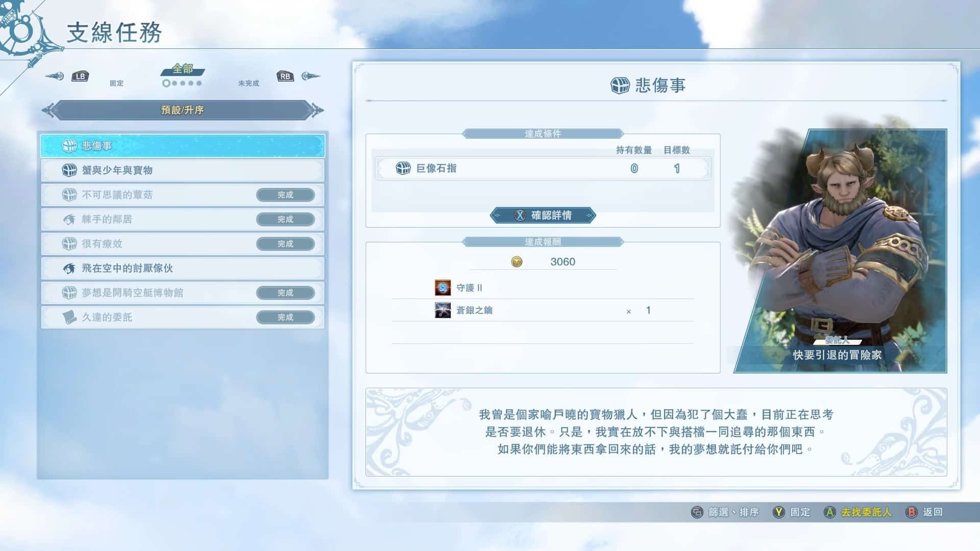Click the 守護 II reward skill icon
980x551 pixels.
pyautogui.click(x=443, y=288)
